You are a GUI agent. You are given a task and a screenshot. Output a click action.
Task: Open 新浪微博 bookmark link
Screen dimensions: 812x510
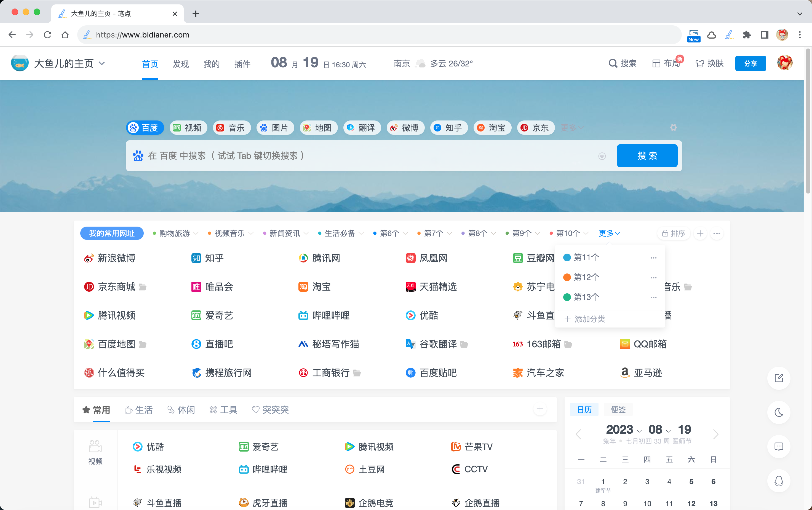[109, 258]
